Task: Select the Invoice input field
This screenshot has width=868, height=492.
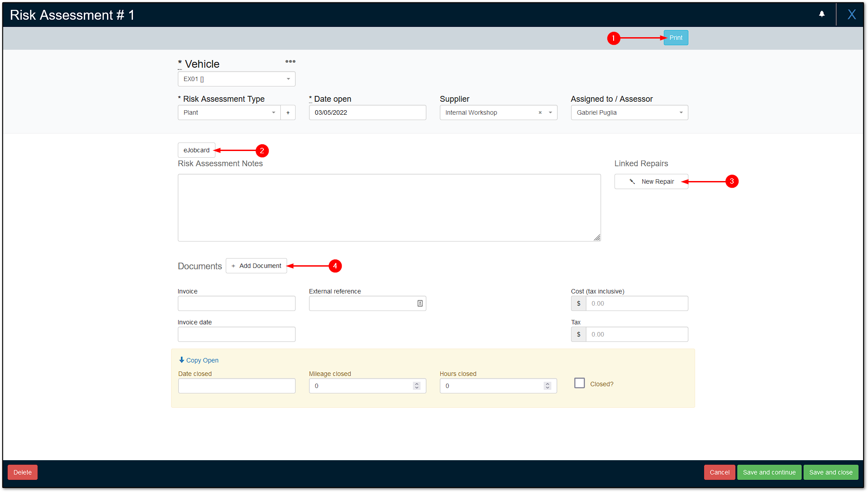Action: [236, 303]
